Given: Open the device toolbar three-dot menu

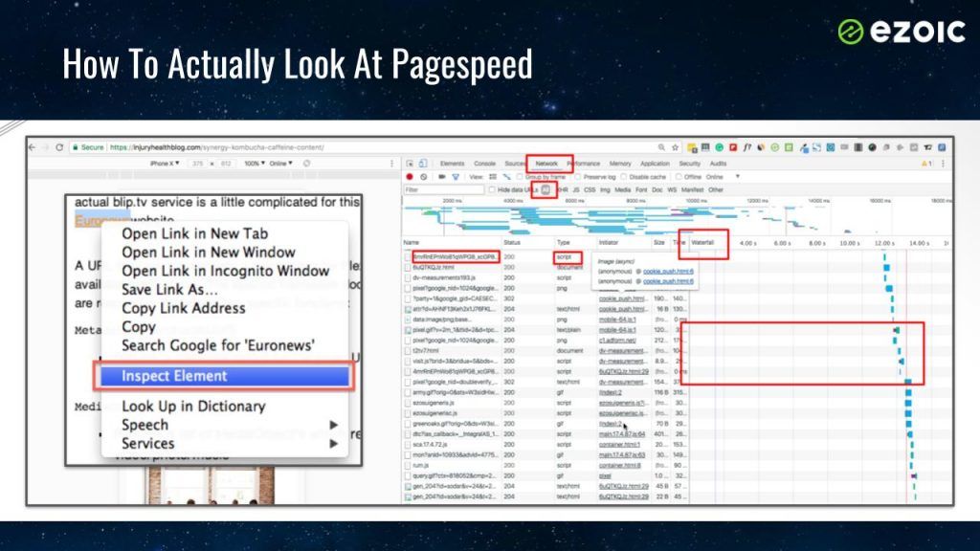Looking at the screenshot, I should click(x=391, y=163).
